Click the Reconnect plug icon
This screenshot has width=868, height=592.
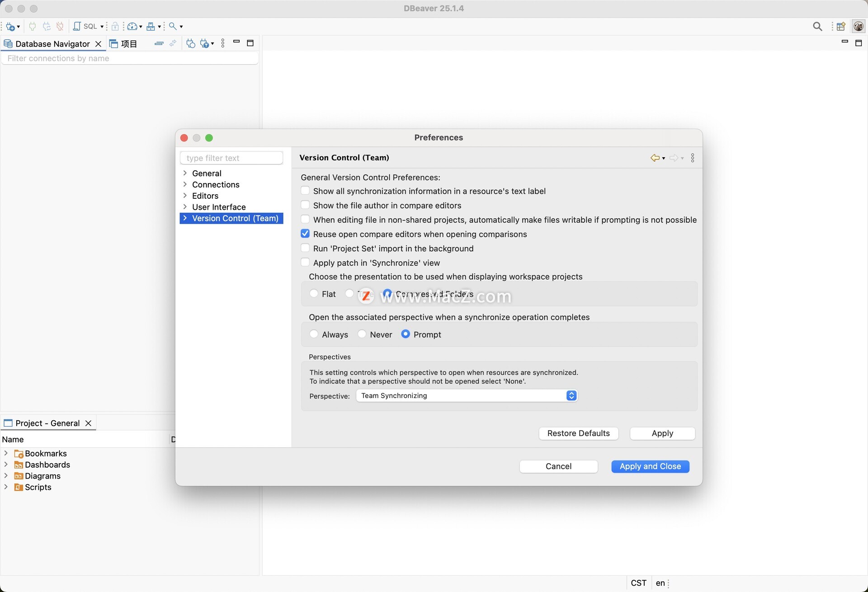tap(47, 26)
